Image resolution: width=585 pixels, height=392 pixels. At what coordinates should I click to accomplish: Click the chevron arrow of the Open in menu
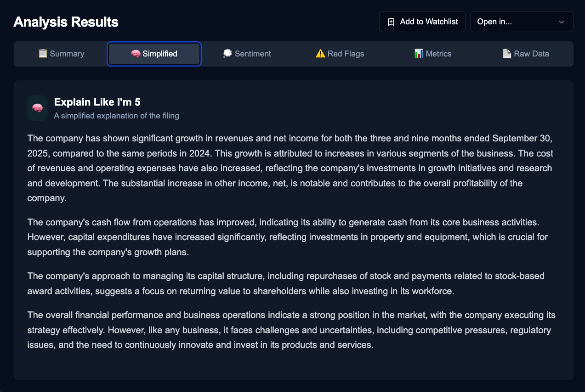point(561,22)
